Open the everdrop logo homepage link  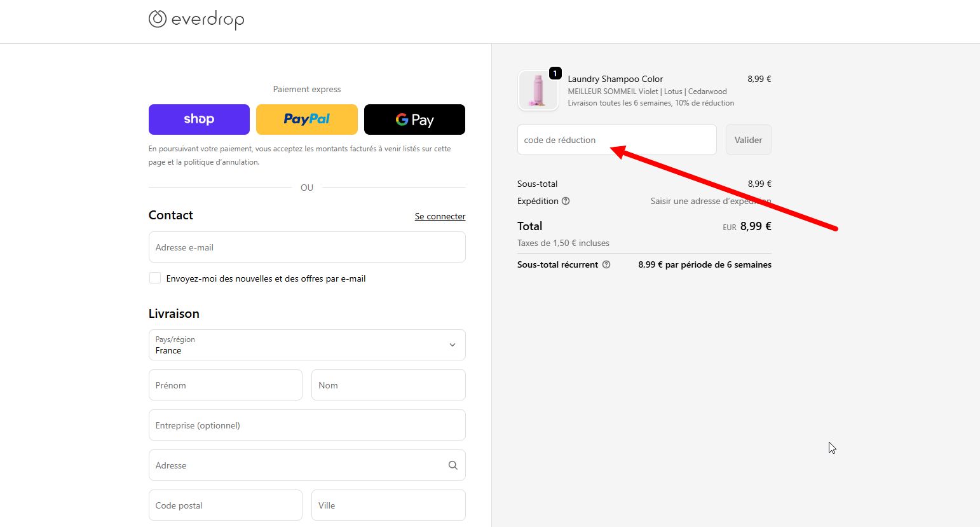click(x=196, y=20)
